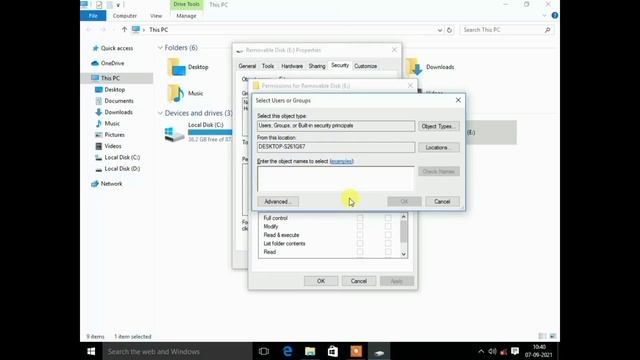Switch to large icons view in status bar
This screenshot has height=360, width=640.
[553, 336]
